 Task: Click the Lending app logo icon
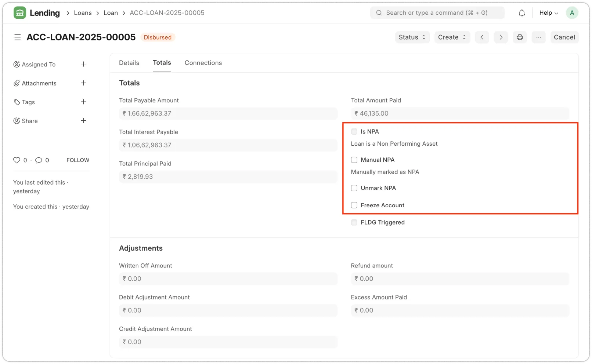click(x=20, y=13)
